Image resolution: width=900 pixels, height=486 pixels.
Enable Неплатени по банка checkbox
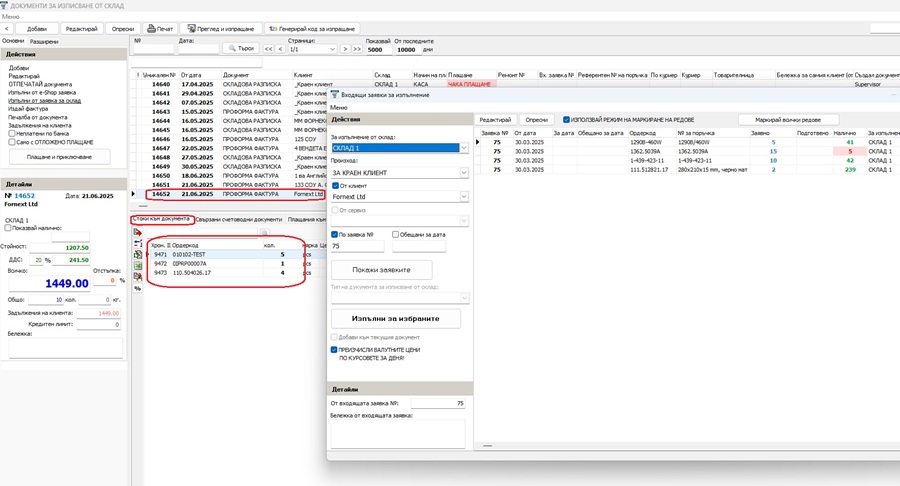click(x=11, y=133)
